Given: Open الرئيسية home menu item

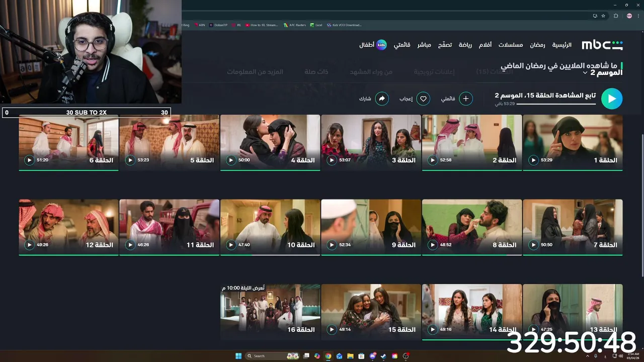Looking at the screenshot, I should pos(562,45).
